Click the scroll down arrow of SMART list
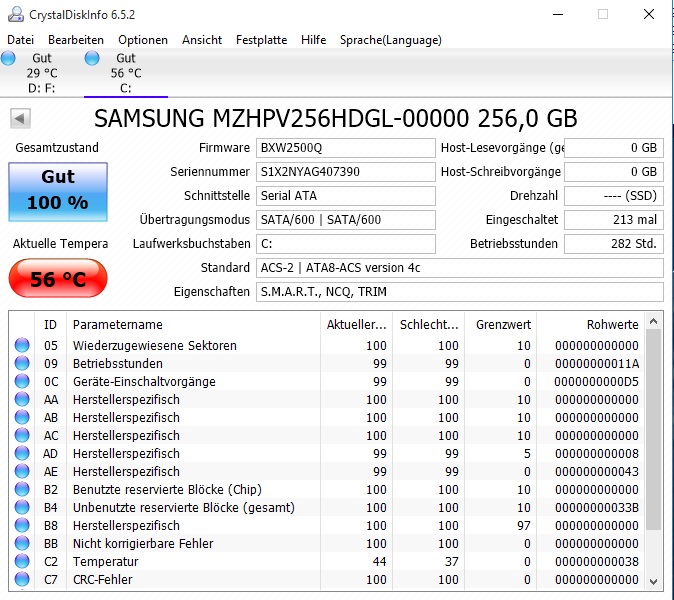The image size is (674, 600). tap(653, 581)
